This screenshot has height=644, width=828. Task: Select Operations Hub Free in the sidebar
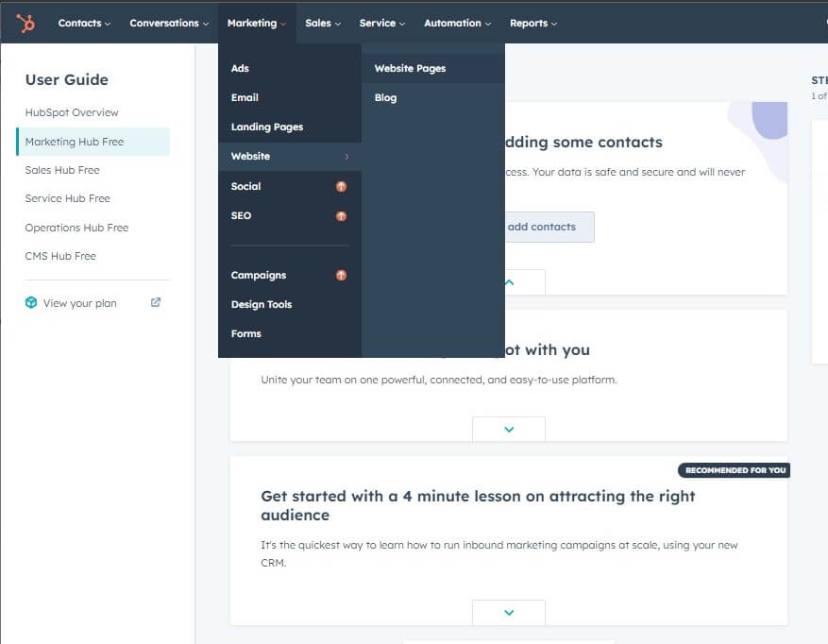click(76, 228)
